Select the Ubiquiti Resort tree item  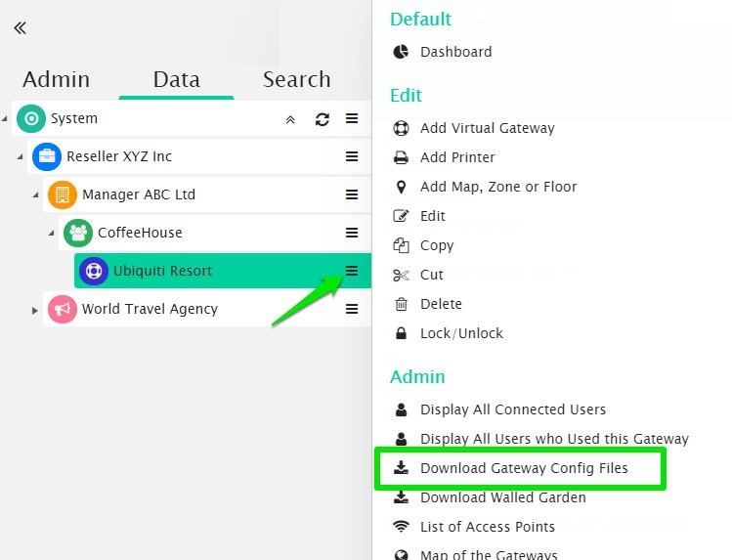[x=162, y=271]
